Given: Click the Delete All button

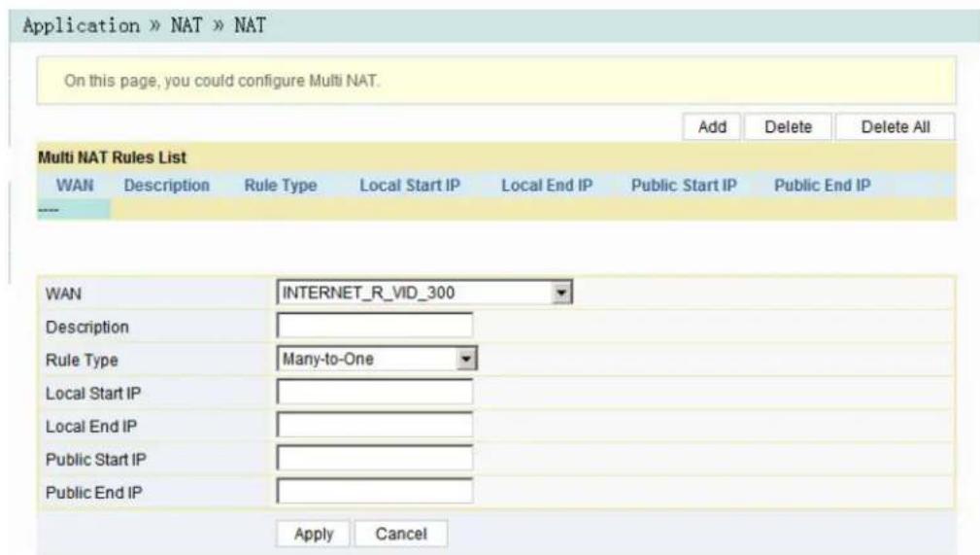Looking at the screenshot, I should coord(895,127).
